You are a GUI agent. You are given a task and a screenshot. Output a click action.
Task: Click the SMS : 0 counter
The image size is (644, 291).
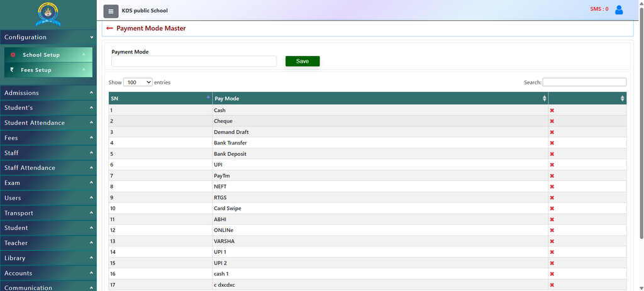click(x=599, y=9)
